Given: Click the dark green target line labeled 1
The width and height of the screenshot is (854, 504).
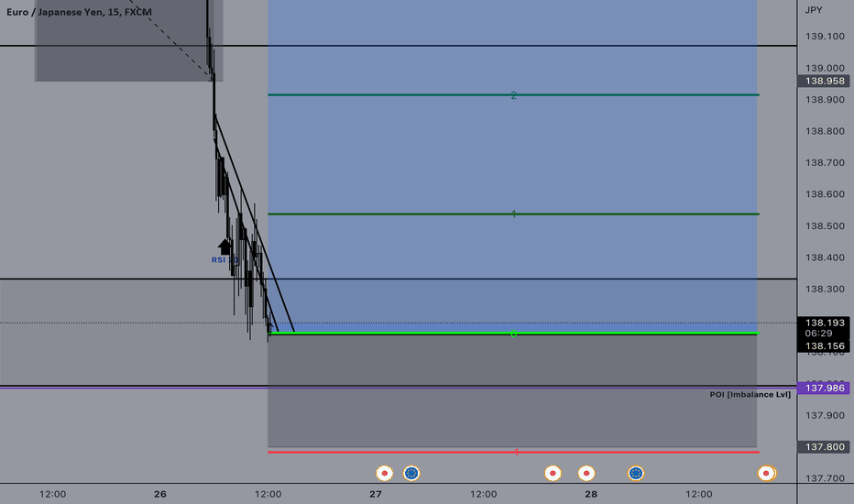Looking at the screenshot, I should click(x=513, y=214).
